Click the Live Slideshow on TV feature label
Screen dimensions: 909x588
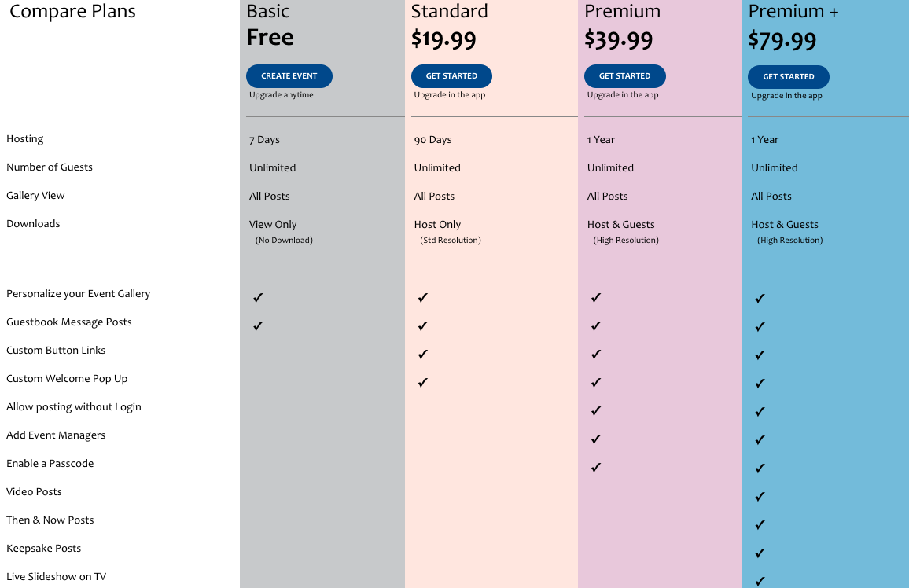tap(57, 576)
